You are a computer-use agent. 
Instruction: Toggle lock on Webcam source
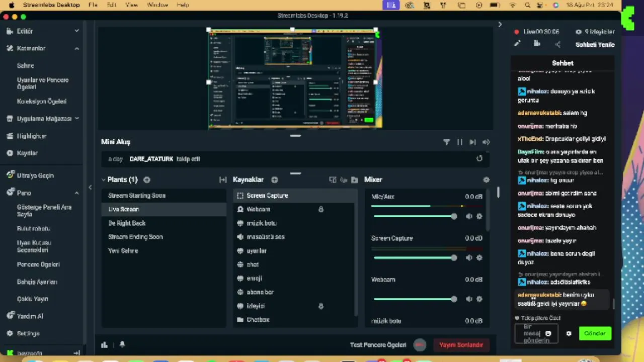[x=321, y=209]
